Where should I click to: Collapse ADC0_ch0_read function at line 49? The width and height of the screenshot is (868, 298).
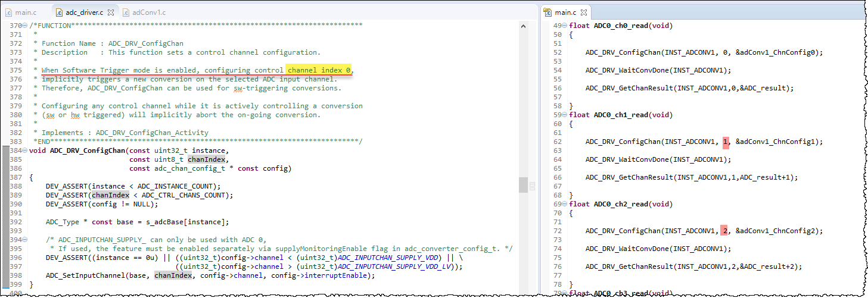coord(565,26)
